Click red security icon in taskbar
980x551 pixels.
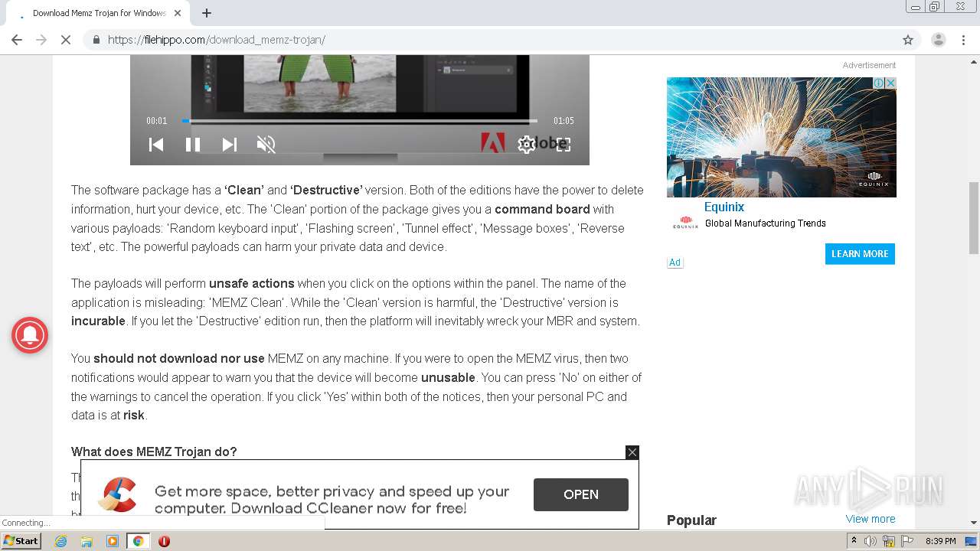[164, 541]
